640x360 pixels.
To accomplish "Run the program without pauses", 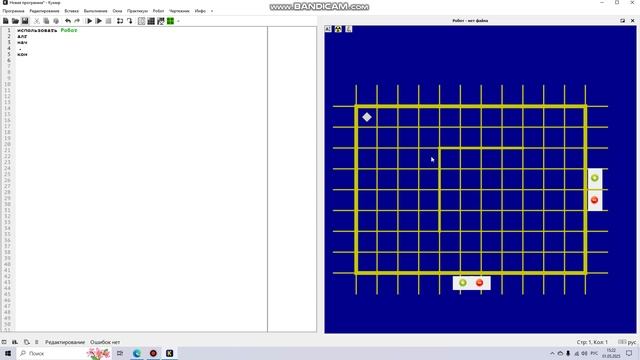I will pos(98,21).
